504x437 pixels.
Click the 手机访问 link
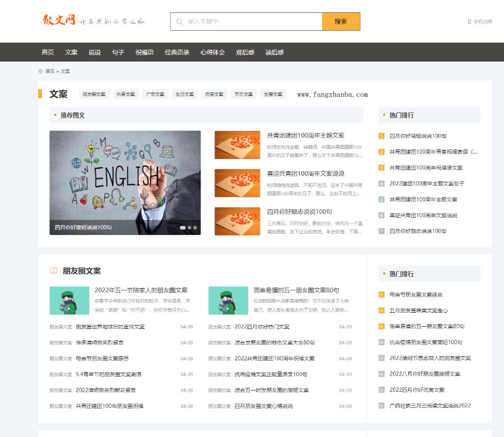point(482,22)
